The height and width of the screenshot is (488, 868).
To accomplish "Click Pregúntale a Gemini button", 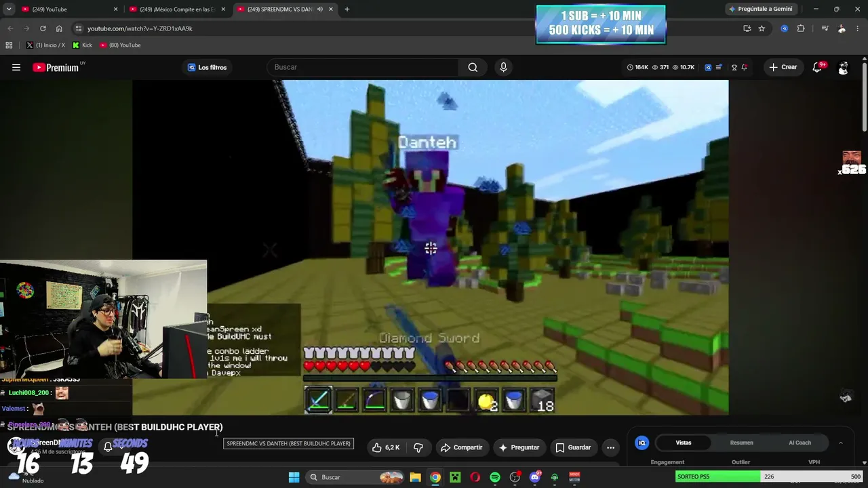I will tap(759, 9).
